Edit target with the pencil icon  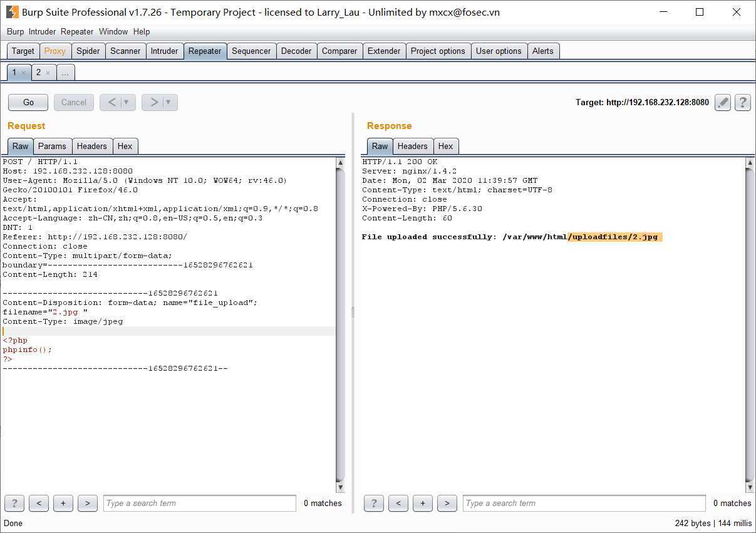click(723, 102)
